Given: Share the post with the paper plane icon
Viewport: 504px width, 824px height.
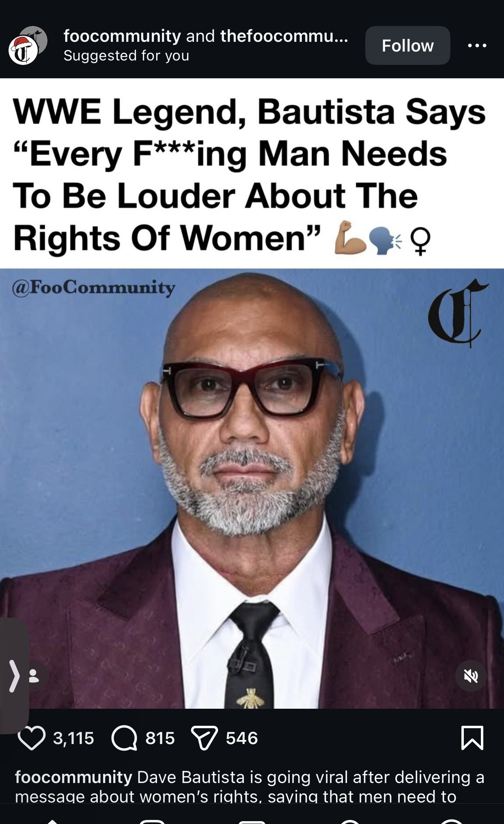Looking at the screenshot, I should pyautogui.click(x=205, y=738).
